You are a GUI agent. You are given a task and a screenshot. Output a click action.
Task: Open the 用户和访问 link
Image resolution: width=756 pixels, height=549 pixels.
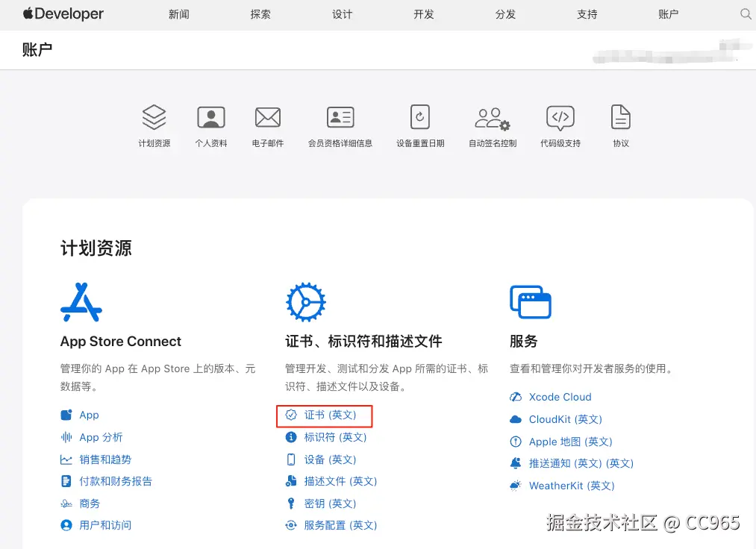[105, 525]
